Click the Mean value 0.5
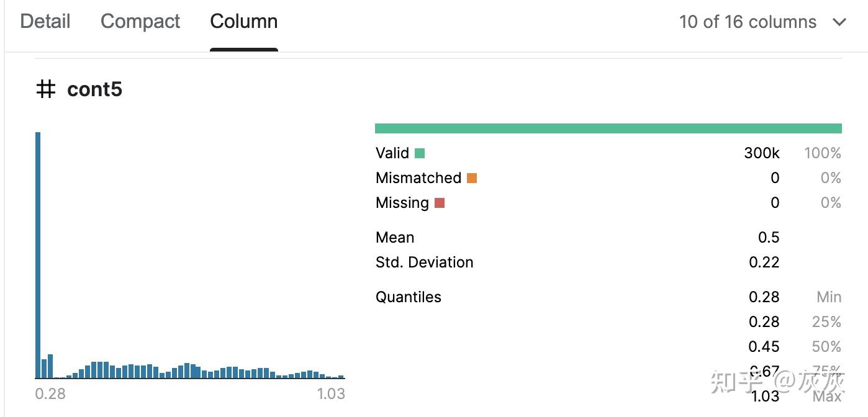Image resolution: width=868 pixels, height=417 pixels. click(x=769, y=238)
